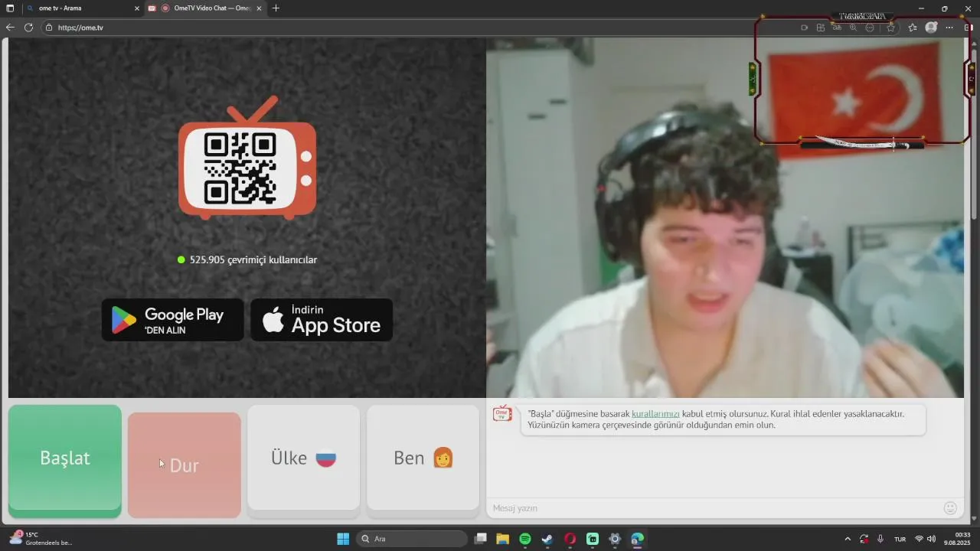
Task: Open Task View on the taskbar
Action: (481, 539)
